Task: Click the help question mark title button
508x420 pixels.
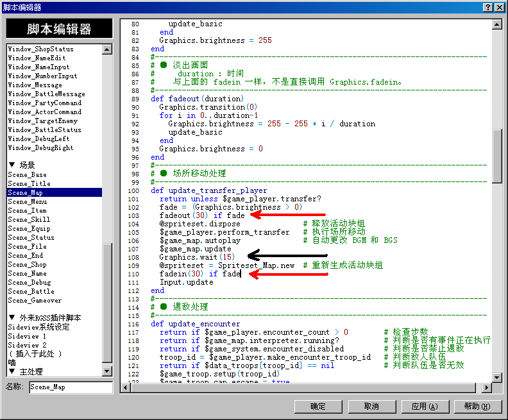Action: pyautogui.click(x=487, y=8)
